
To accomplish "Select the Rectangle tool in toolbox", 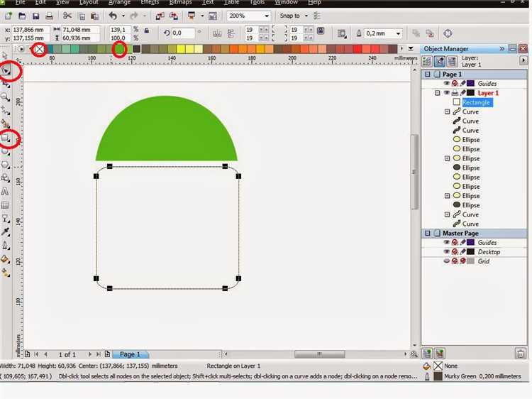I will pos(5,138).
